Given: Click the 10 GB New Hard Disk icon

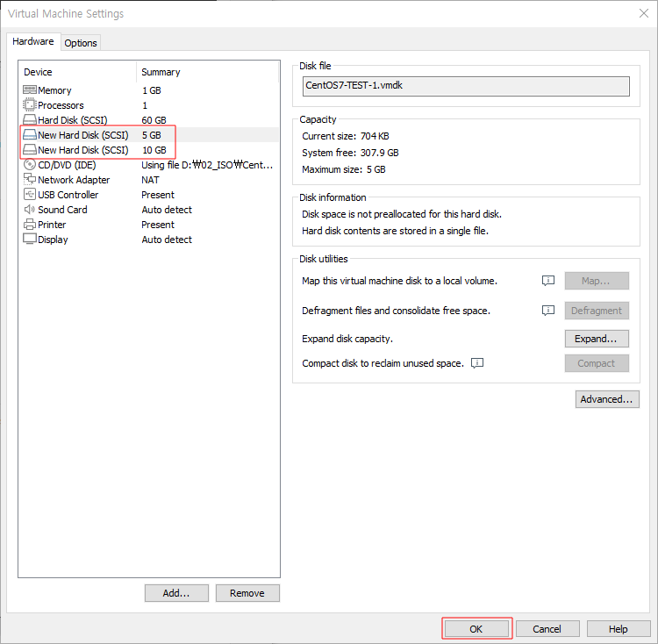Looking at the screenshot, I should [29, 149].
